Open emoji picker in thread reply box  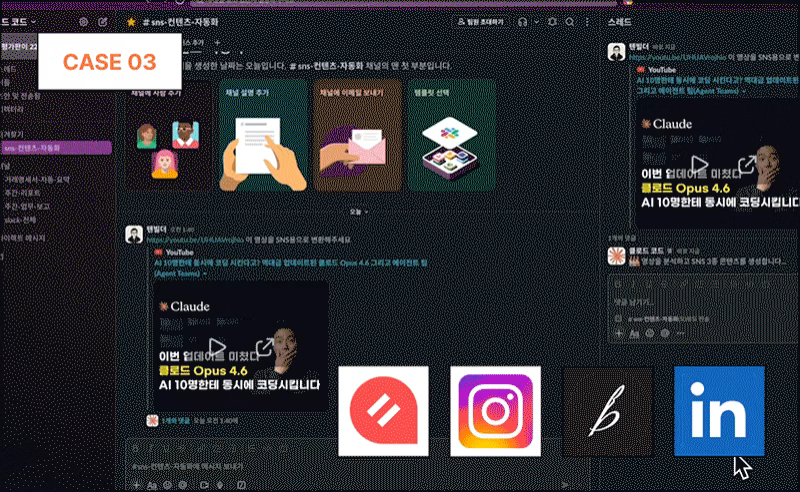tap(649, 333)
